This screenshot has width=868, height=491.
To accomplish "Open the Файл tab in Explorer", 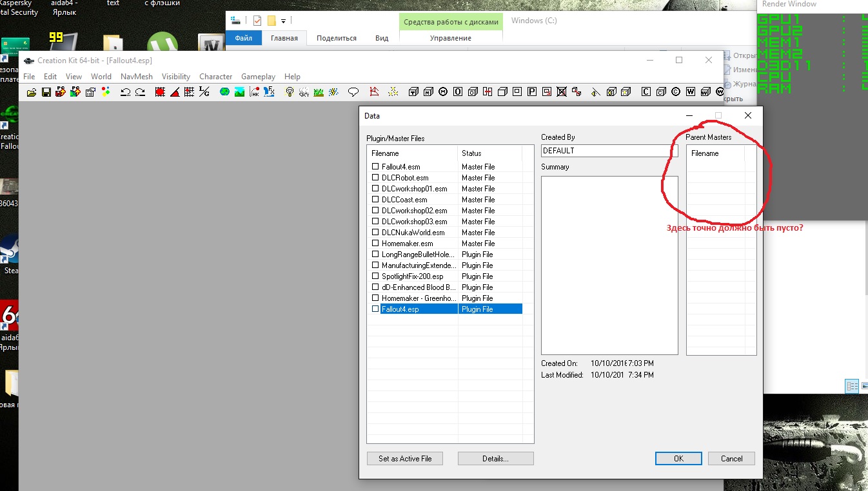I will (x=244, y=38).
